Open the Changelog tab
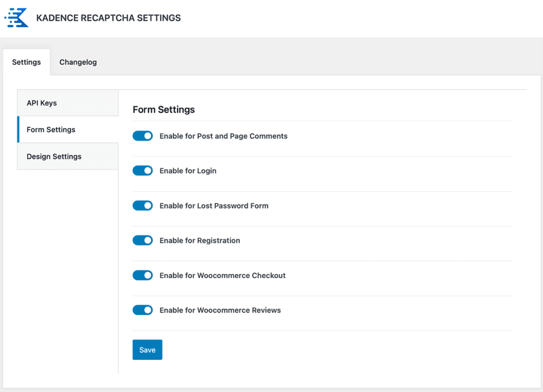Viewport: 543px width, 392px height. point(78,63)
